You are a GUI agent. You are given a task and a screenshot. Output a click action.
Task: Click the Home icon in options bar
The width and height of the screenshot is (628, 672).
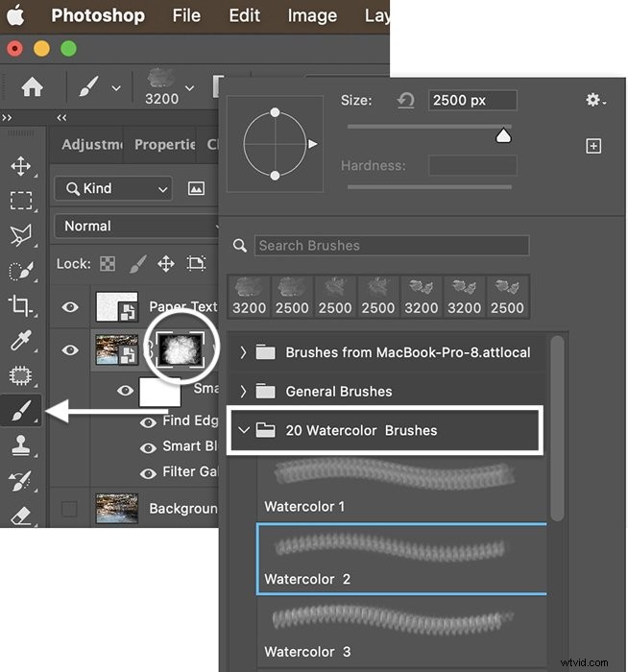coord(32,87)
